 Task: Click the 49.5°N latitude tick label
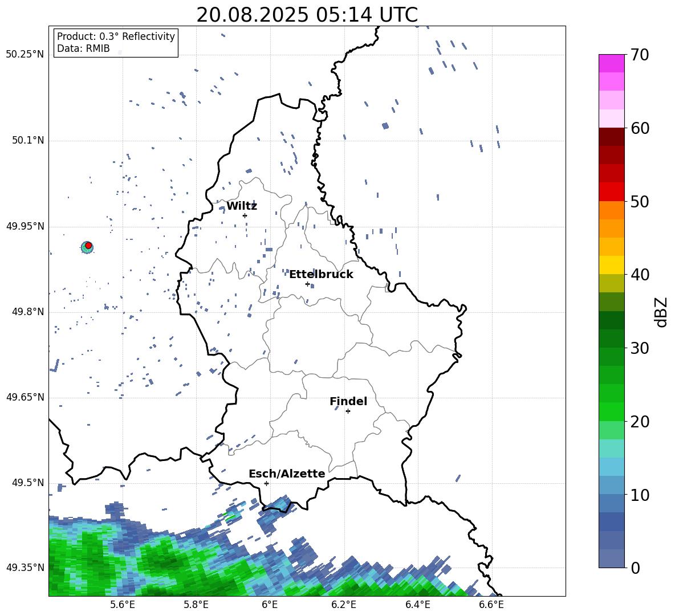coord(29,483)
